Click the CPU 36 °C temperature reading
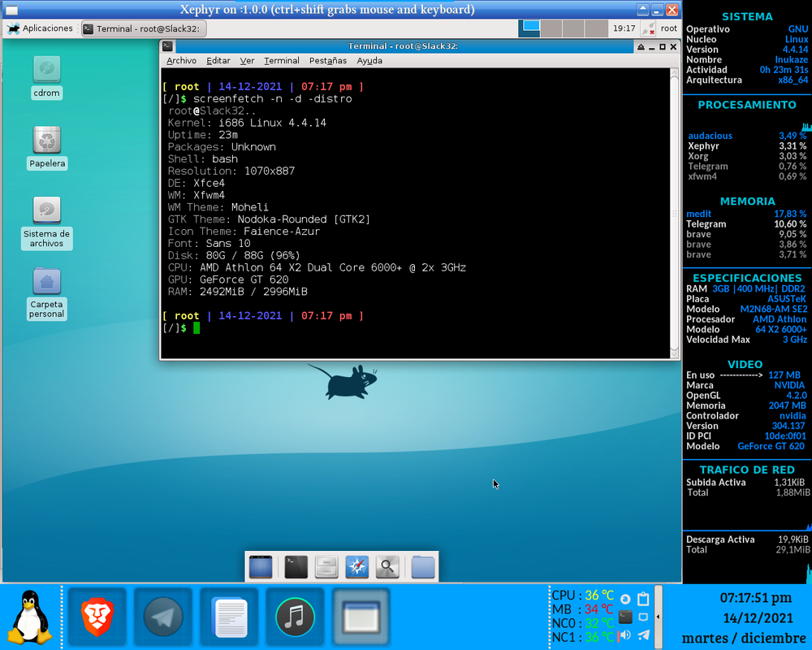The height and width of the screenshot is (650, 812). (582, 596)
